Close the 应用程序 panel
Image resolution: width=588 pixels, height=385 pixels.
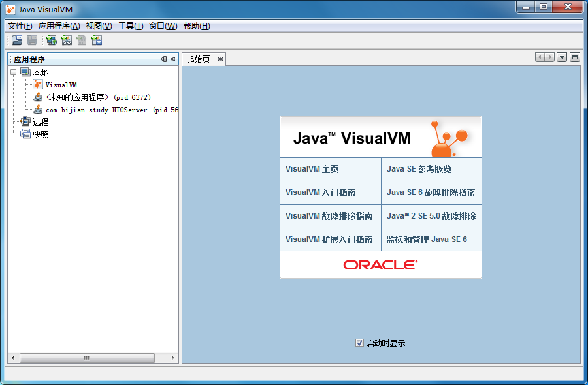(172, 59)
